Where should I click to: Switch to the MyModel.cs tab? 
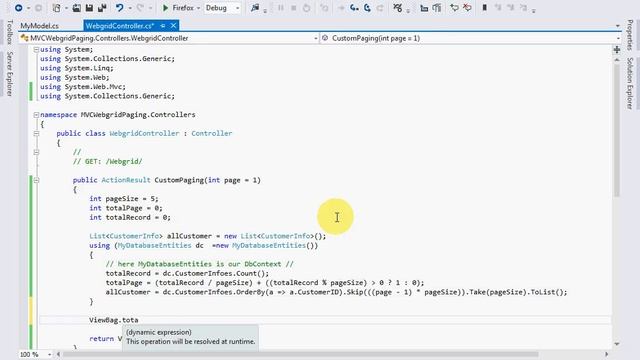(40, 26)
